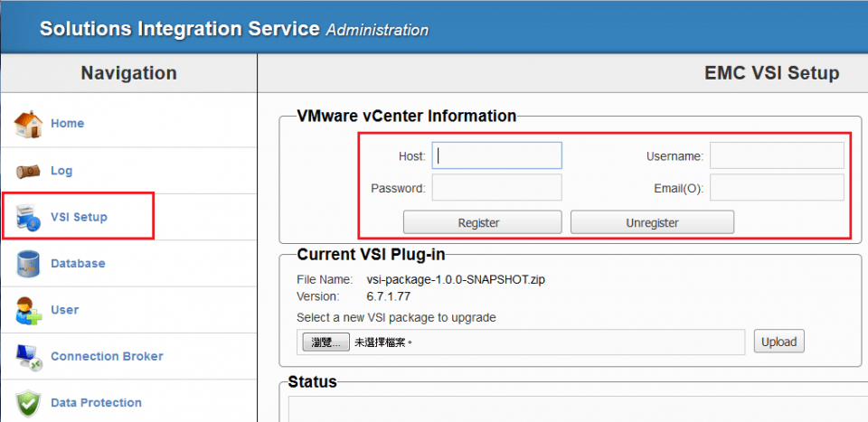Select the User navigation link

coord(65,310)
